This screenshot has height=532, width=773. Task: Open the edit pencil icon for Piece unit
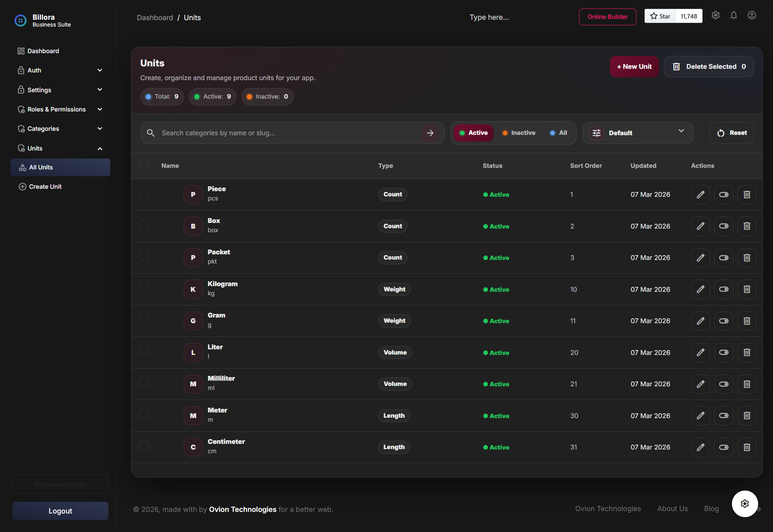click(x=700, y=194)
